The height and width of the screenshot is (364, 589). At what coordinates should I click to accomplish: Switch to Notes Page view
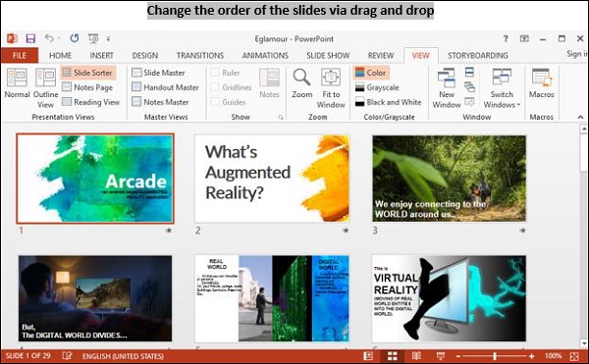87,87
